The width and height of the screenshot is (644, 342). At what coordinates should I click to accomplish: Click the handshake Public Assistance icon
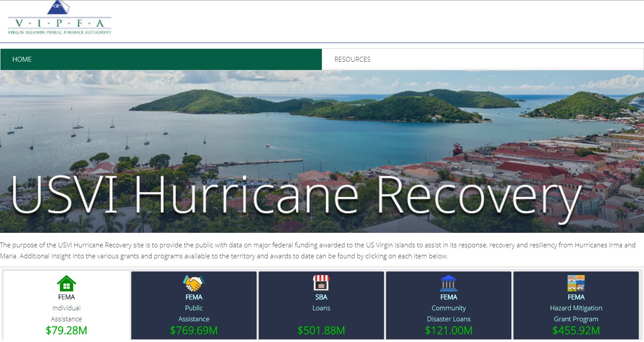coord(194,283)
